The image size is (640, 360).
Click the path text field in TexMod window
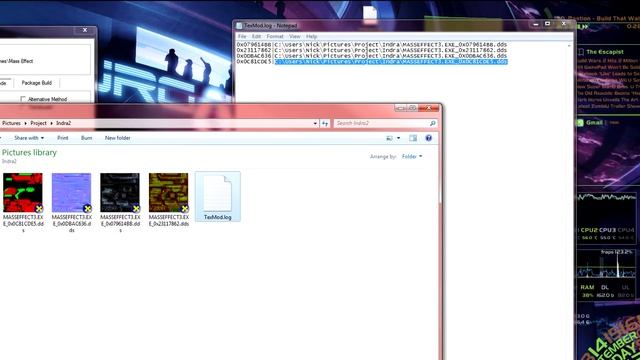(45, 60)
